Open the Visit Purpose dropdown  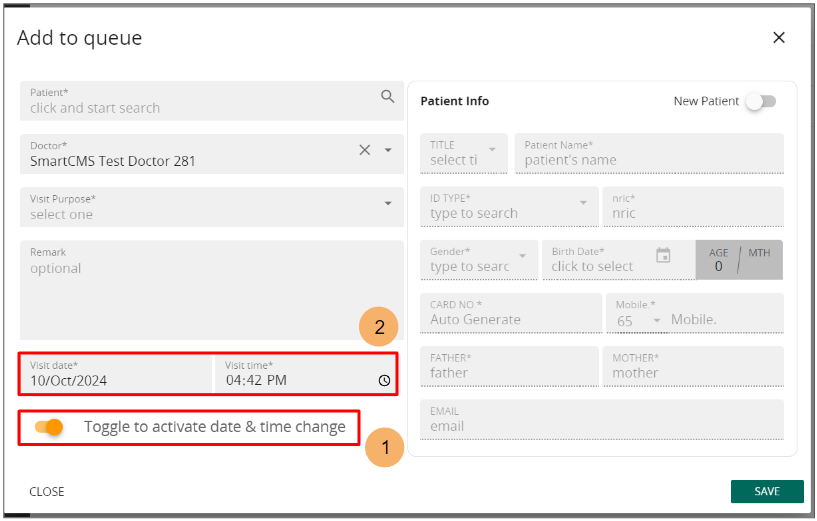(x=212, y=207)
